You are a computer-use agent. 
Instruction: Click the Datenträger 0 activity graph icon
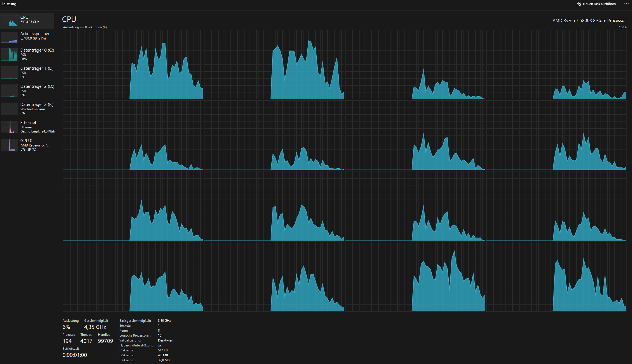coord(9,54)
